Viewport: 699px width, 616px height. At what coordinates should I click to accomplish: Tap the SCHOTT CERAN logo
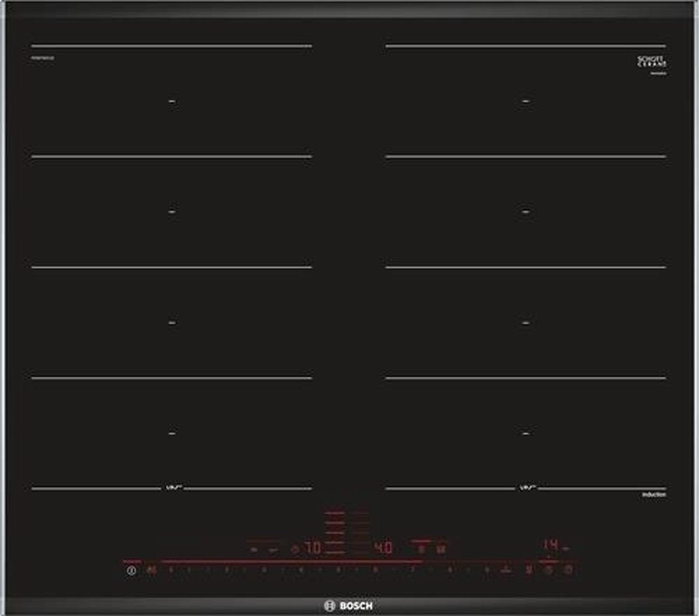(652, 62)
